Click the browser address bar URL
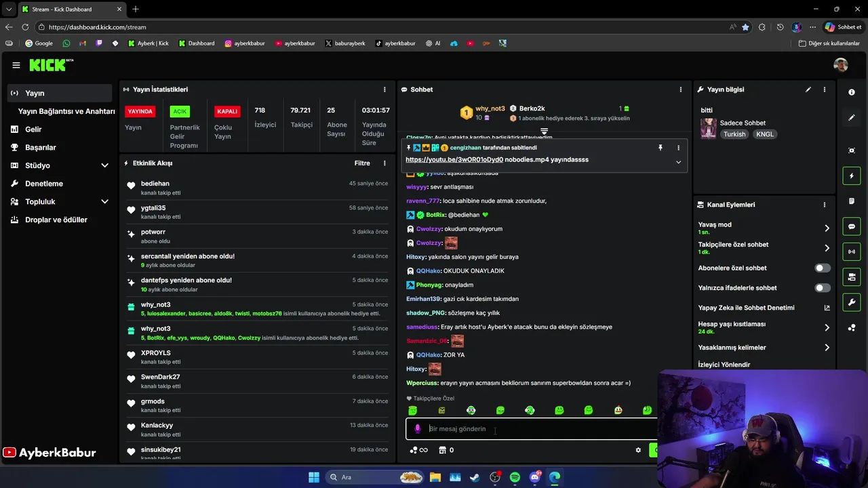 tap(98, 27)
